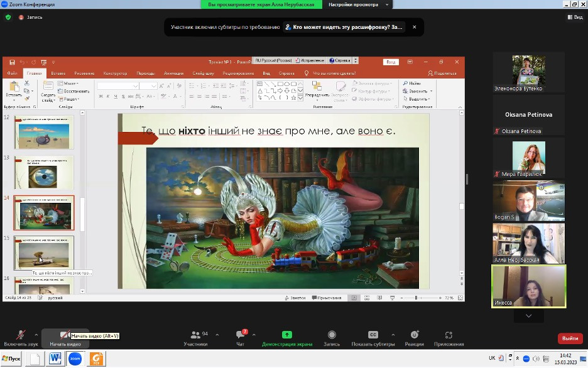Open Настройки просмотра view options dropdown

point(357,4)
